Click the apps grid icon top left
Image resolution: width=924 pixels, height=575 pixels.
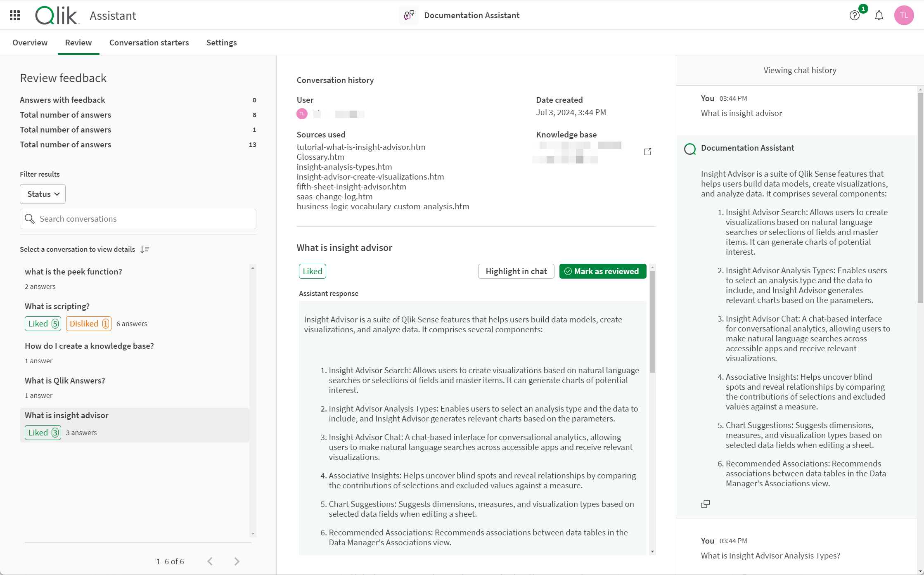click(14, 15)
